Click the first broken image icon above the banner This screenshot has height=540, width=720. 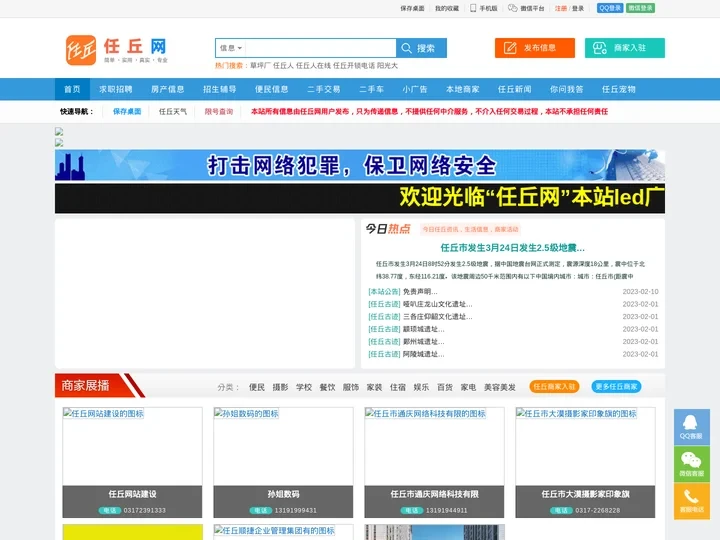click(x=59, y=131)
